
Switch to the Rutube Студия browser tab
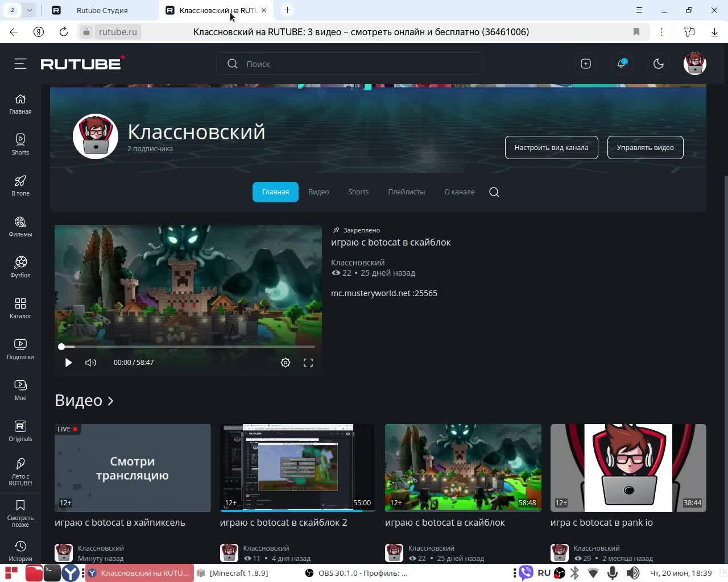coord(102,10)
